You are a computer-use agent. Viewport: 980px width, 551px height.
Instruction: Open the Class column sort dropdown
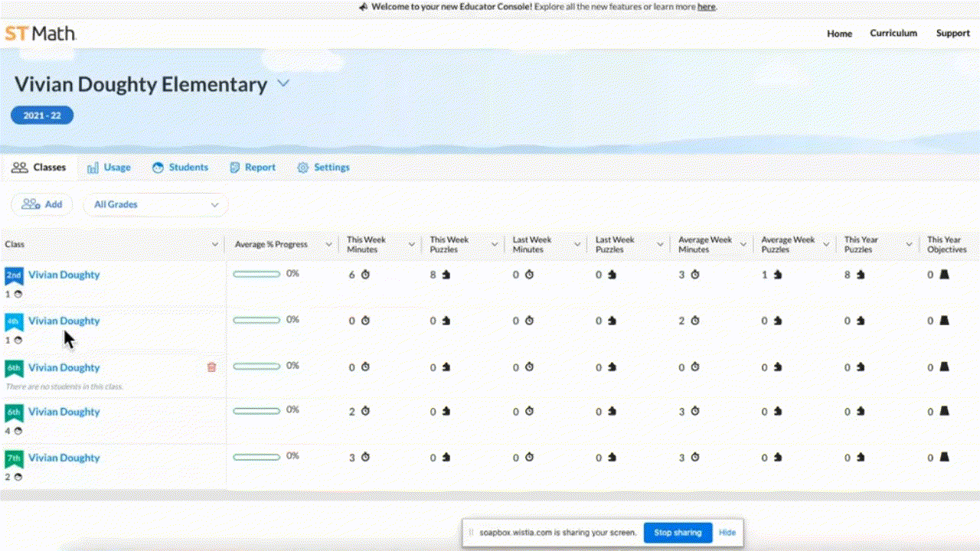click(x=215, y=245)
